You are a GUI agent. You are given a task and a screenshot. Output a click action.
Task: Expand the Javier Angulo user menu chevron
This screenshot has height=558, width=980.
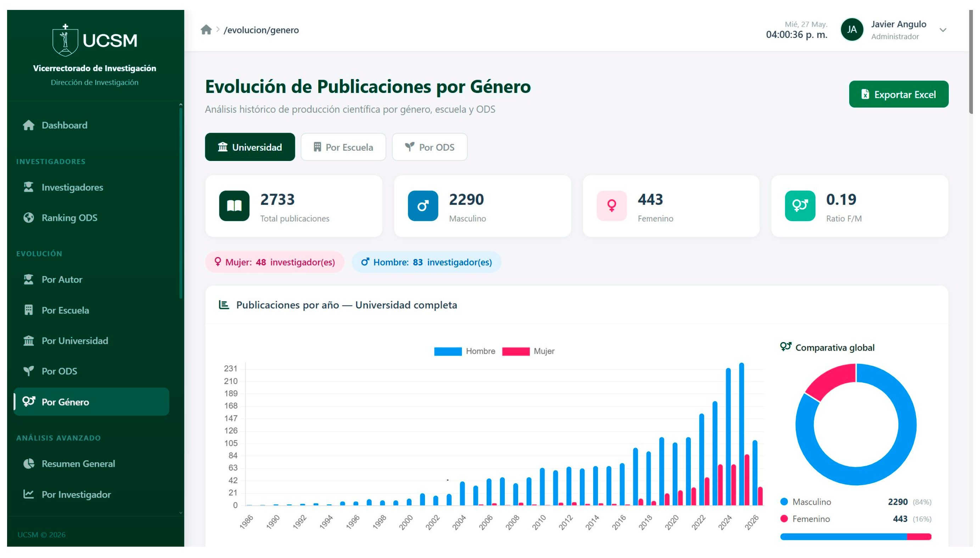pyautogui.click(x=943, y=30)
